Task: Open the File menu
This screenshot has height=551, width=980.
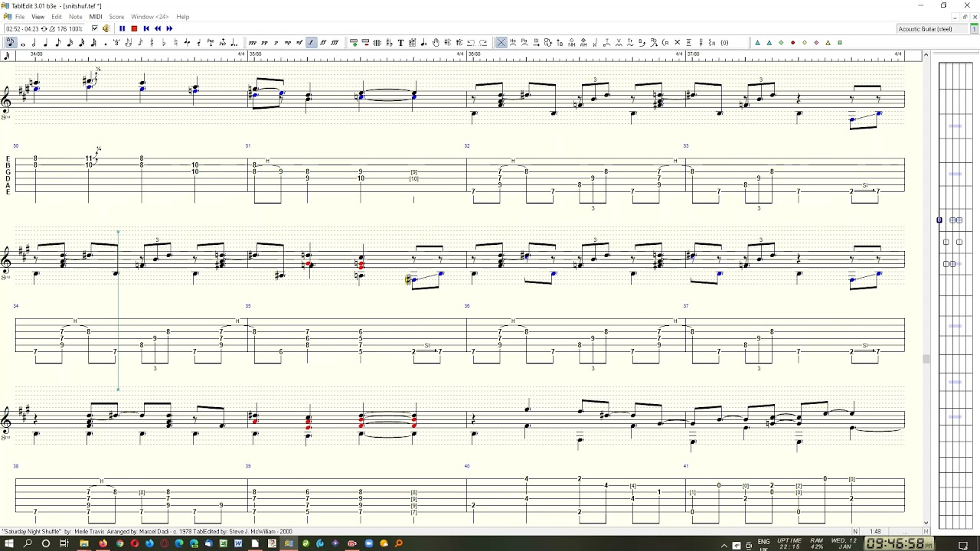Action: (x=20, y=17)
